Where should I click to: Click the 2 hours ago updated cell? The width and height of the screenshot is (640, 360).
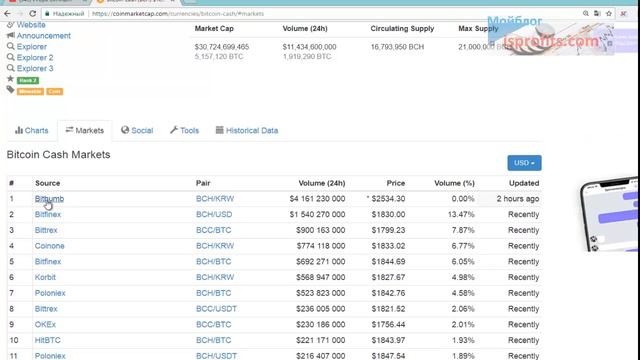518,199
